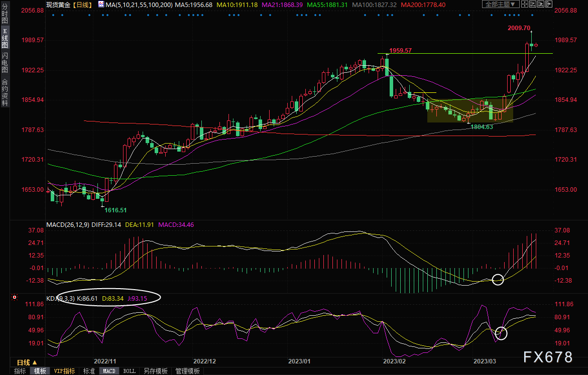Open the 闪电图 sidebar view

[5, 62]
